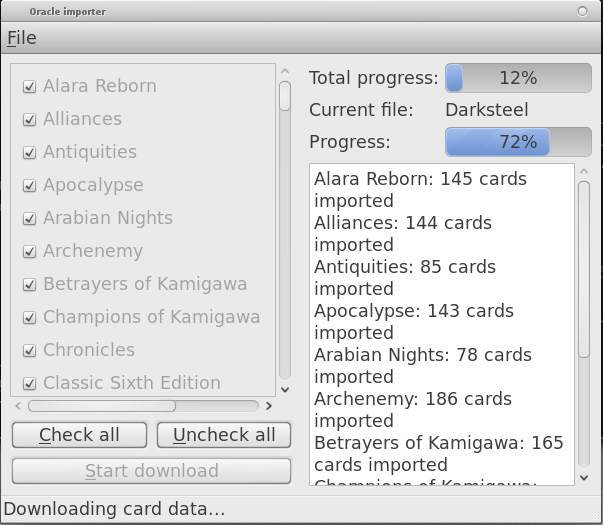This screenshot has height=525, width=603.
Task: Uncheck the Antiquities set checkbox
Action: coord(30,152)
